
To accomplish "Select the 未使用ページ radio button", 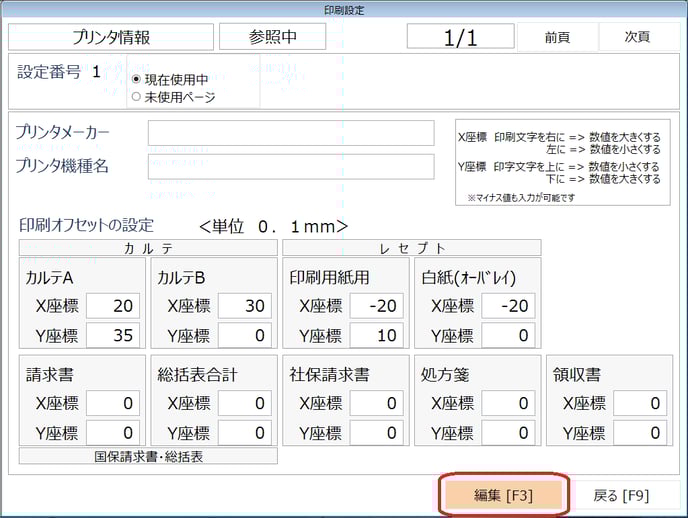I will pos(137,97).
